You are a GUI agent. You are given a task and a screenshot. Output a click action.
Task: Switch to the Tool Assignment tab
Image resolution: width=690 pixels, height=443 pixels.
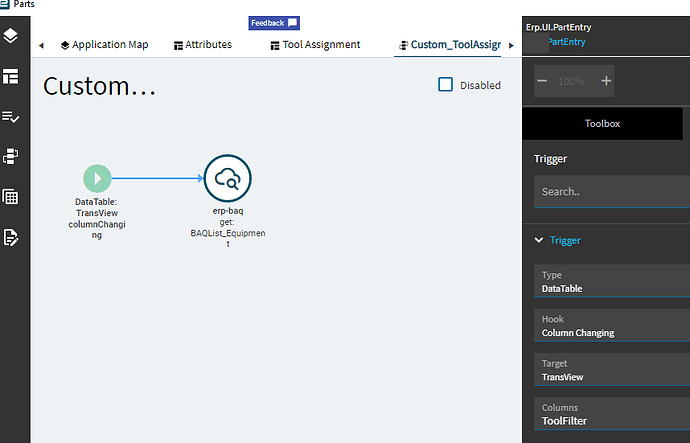tap(315, 45)
